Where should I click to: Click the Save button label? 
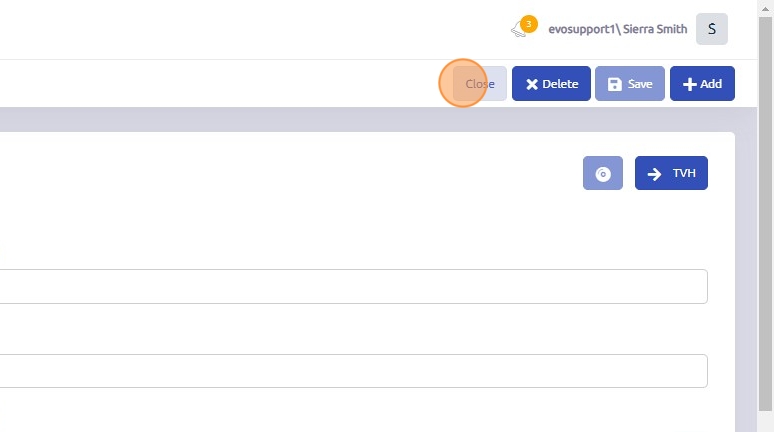640,84
